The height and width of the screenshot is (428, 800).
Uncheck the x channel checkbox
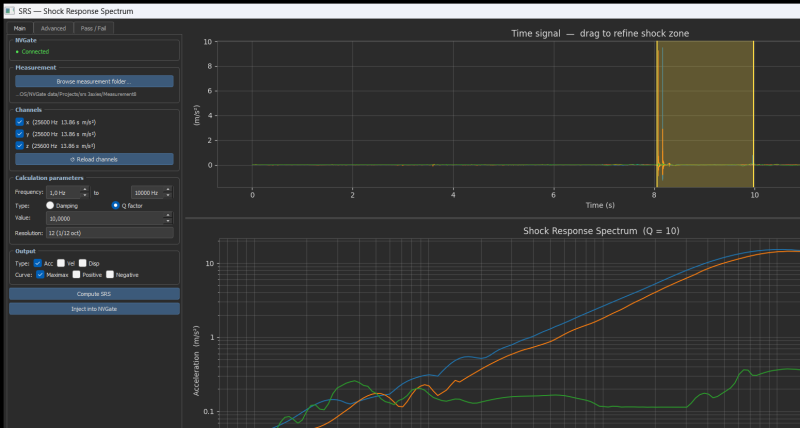19,122
